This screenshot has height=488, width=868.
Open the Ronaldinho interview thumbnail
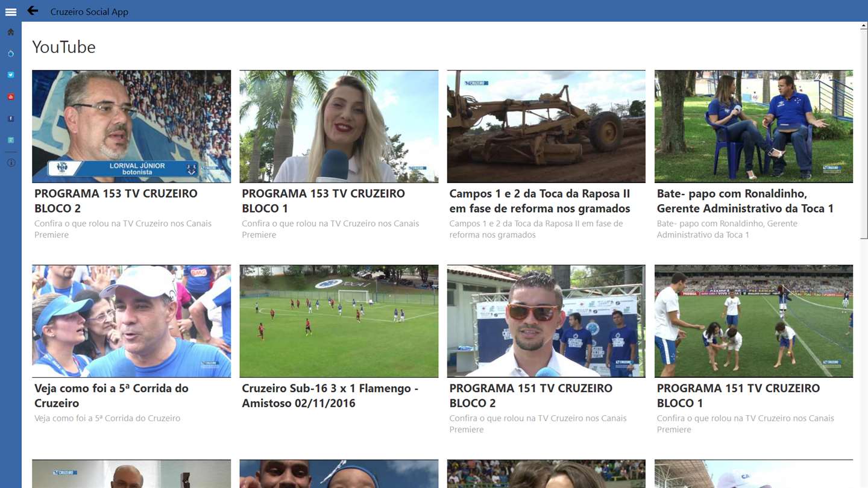[753, 127]
